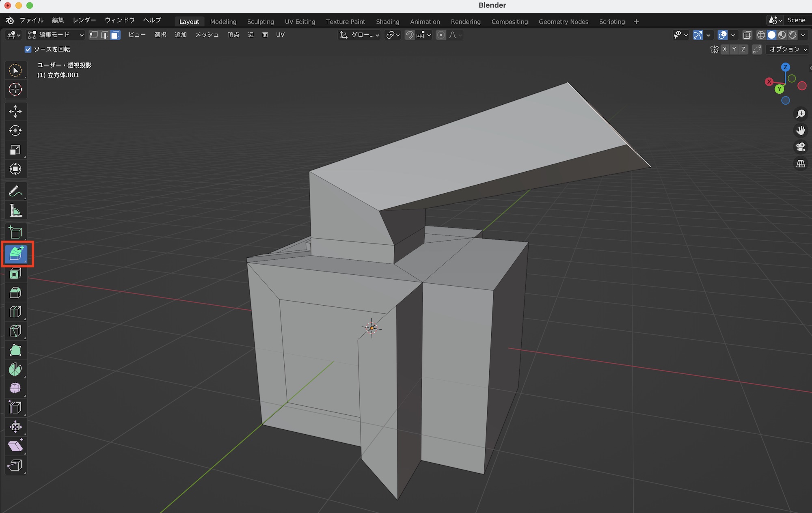Viewport: 812px width, 513px height.
Task: Open the 編集モード mode dropdown
Action: [56, 35]
